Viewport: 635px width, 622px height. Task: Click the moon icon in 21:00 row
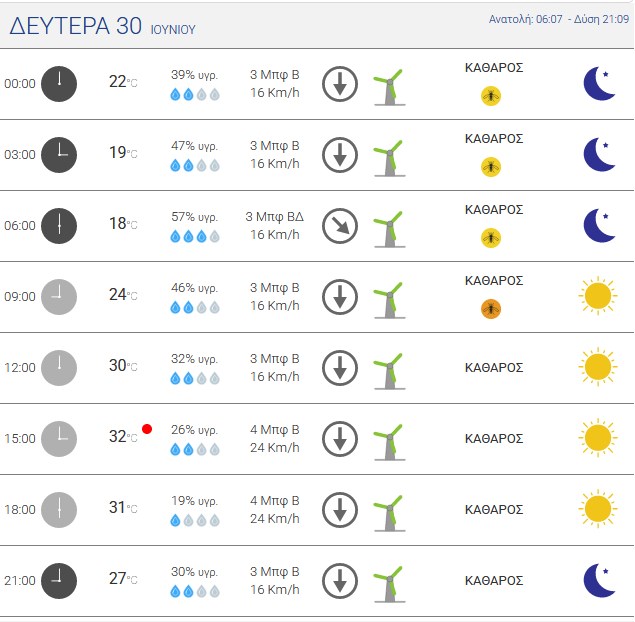[599, 580]
